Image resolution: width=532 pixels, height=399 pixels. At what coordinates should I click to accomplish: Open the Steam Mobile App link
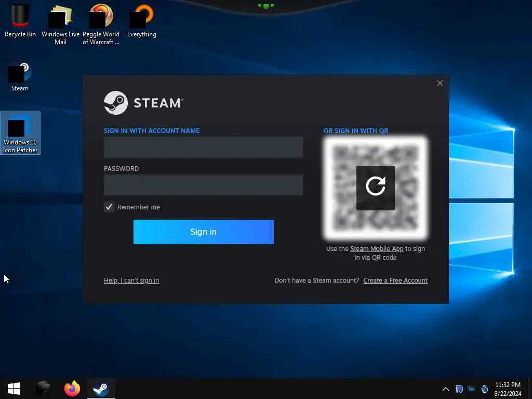click(x=377, y=249)
